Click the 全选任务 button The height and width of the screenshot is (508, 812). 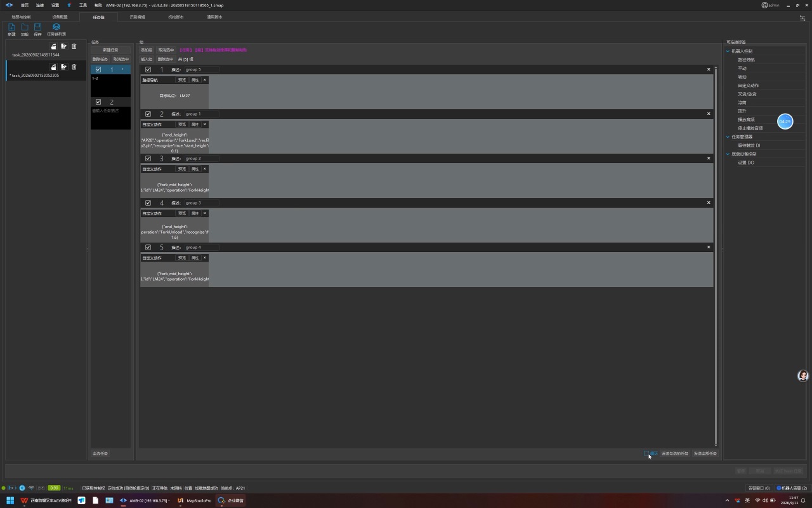pos(100,453)
